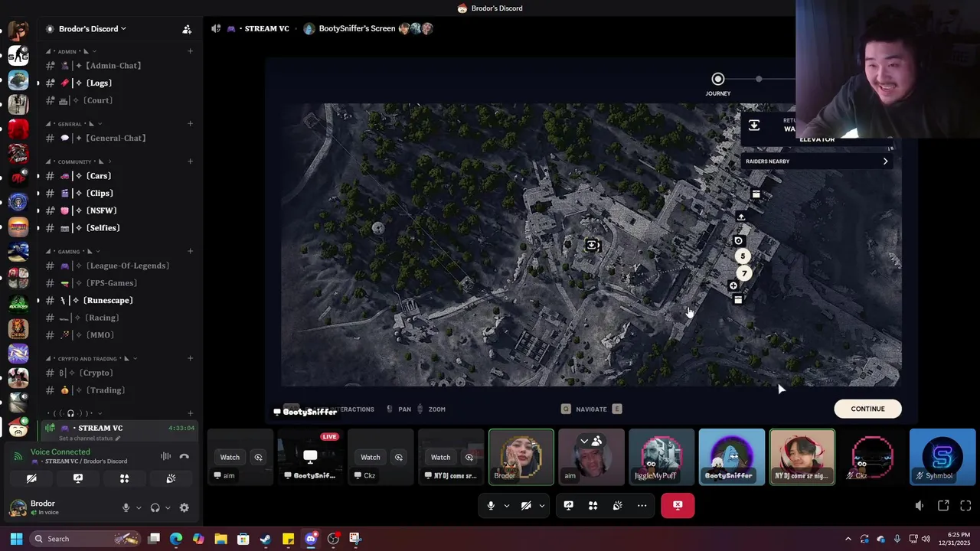
Task: Open more options ellipsis in call controls
Action: [x=642, y=505]
